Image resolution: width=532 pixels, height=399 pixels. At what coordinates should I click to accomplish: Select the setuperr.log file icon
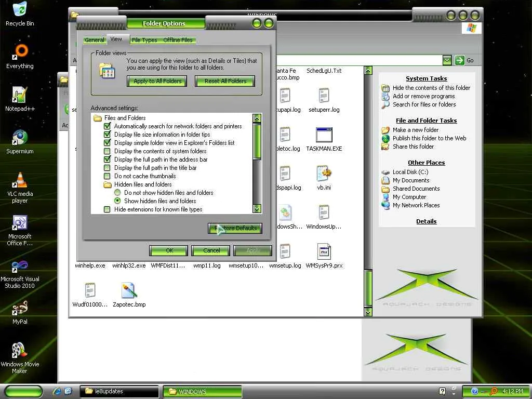324,96
